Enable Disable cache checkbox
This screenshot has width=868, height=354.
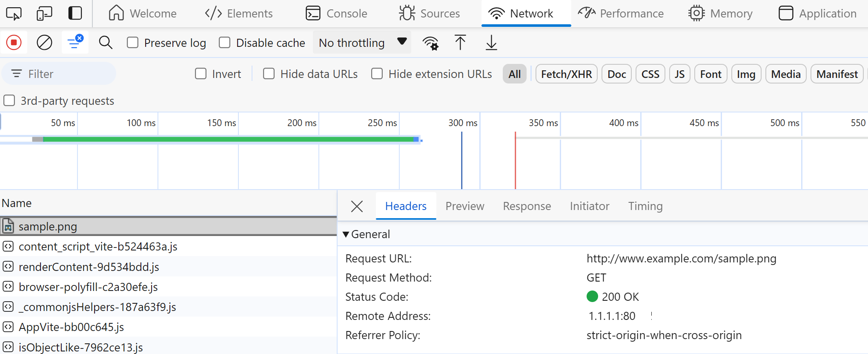pyautogui.click(x=224, y=43)
